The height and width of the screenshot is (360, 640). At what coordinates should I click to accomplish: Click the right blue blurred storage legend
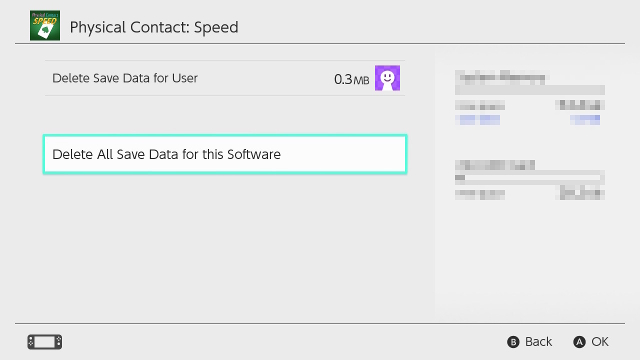[585, 119]
